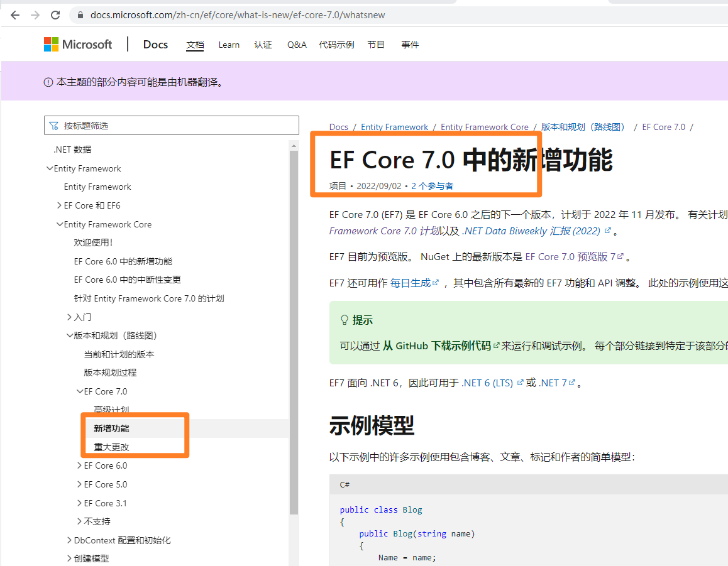The height and width of the screenshot is (566, 728).
Task: Expand the EF Core 6.0 tree node
Action: 79,465
